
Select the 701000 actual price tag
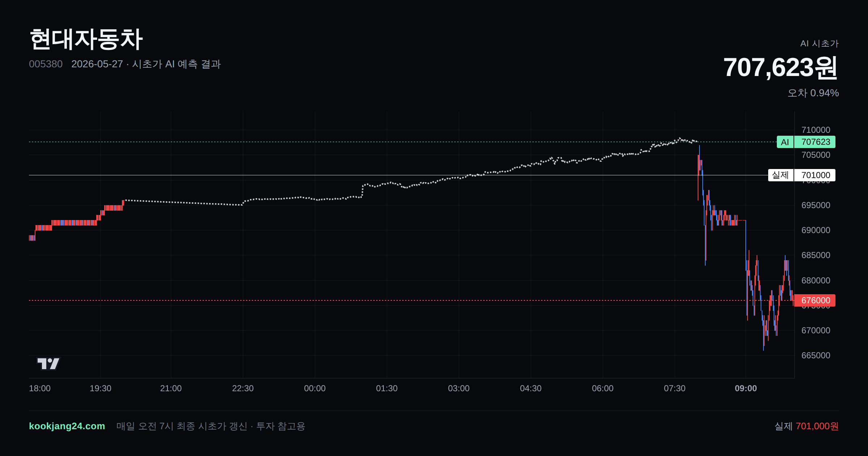click(815, 175)
